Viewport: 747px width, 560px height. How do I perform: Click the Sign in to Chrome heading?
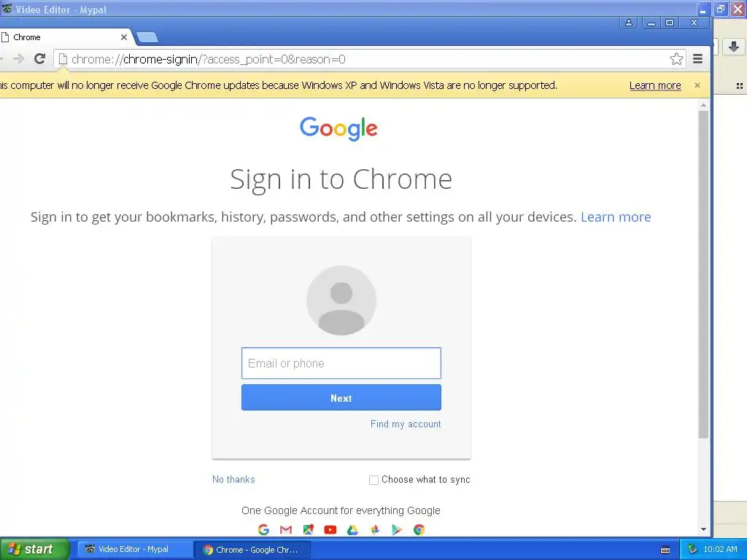click(x=341, y=179)
